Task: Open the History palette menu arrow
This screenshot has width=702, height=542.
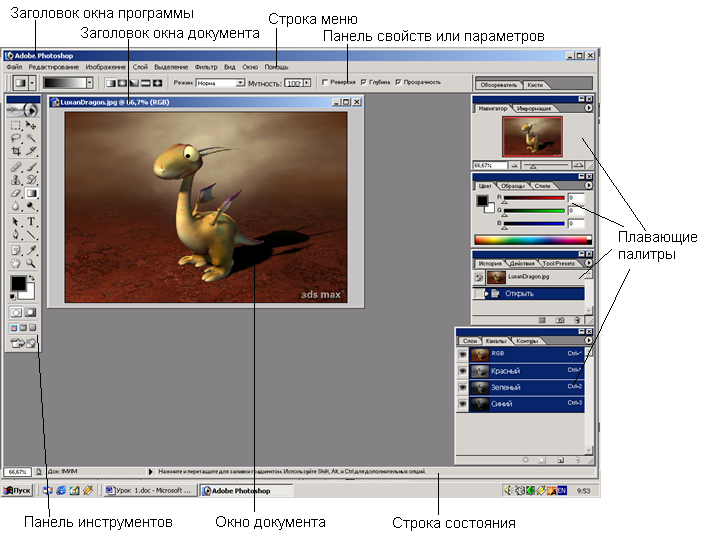Action: tap(588, 263)
